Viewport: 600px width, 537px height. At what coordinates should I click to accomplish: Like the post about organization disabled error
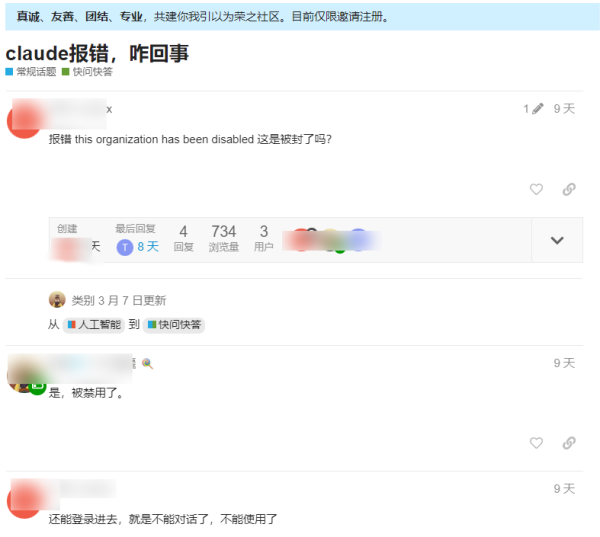coord(536,189)
